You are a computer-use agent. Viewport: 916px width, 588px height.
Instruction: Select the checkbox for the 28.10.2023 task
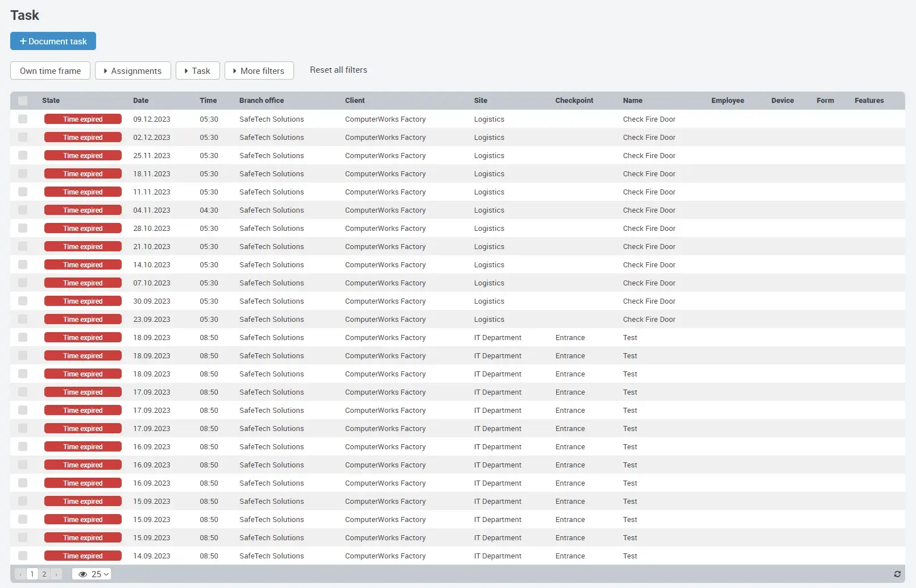point(23,229)
